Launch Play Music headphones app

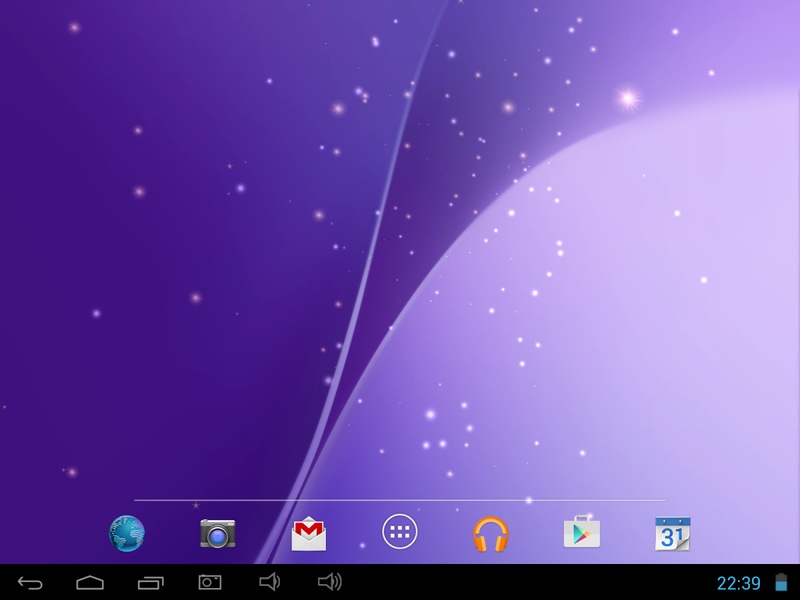(490, 534)
